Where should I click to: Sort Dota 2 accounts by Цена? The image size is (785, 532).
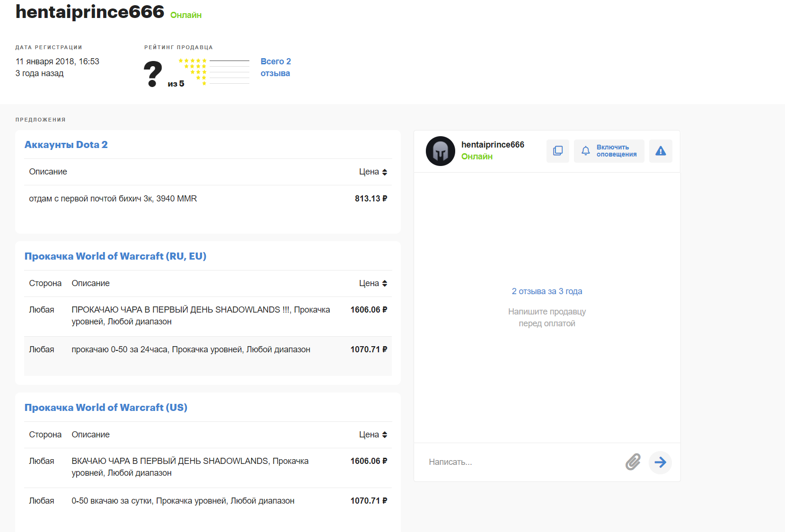coord(373,172)
